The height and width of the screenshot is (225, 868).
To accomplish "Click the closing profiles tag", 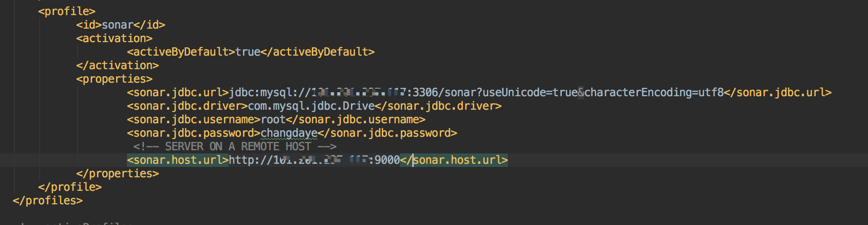I will click(x=48, y=200).
